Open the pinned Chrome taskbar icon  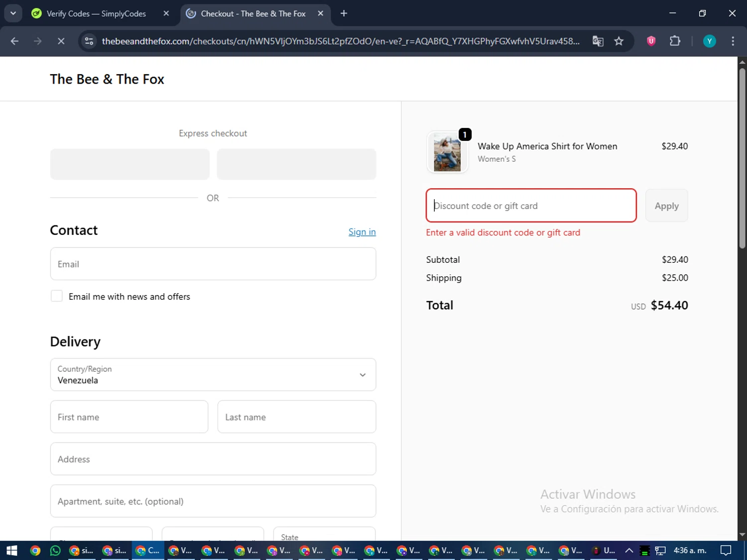(x=35, y=551)
